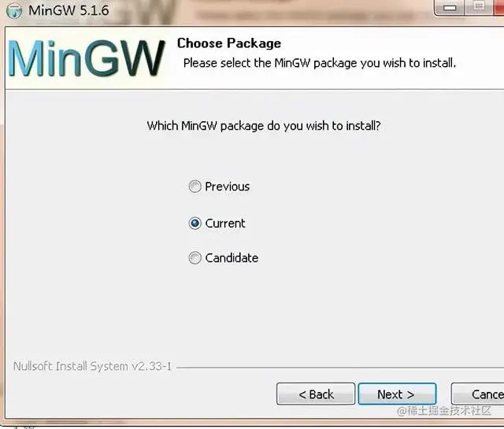Click the "Which MinGW package" question text
Screen dimensions: 504x429
pyautogui.click(x=264, y=126)
